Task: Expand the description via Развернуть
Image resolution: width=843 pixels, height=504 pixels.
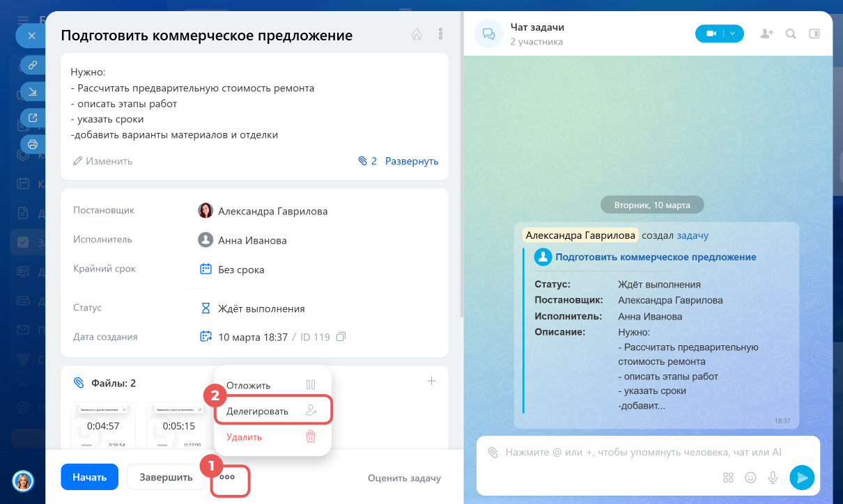Action: pyautogui.click(x=412, y=161)
